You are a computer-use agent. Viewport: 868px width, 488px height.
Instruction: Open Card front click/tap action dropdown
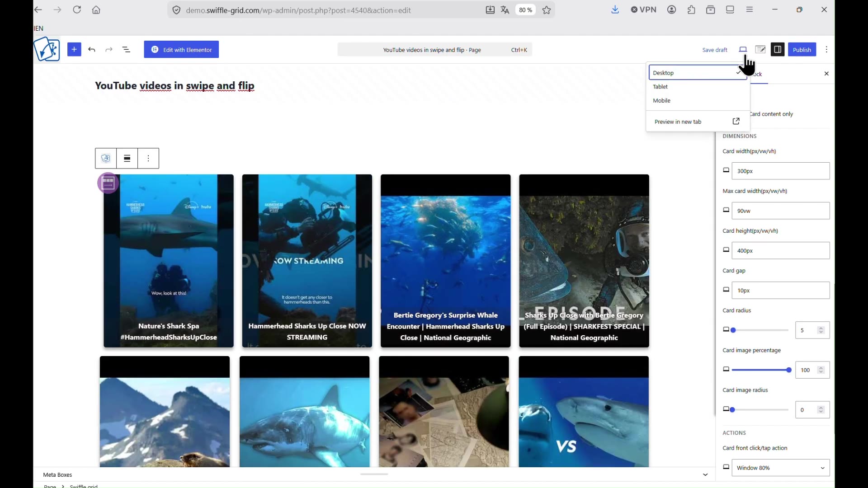[781, 468]
